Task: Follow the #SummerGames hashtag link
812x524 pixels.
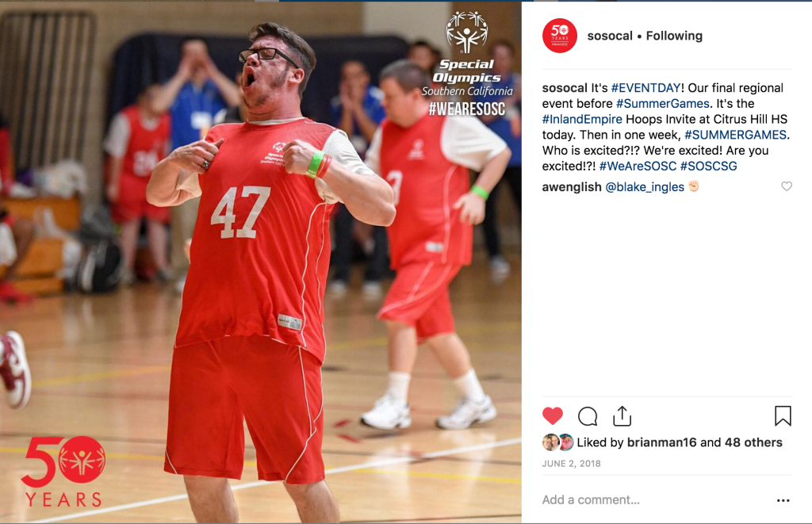Action: pos(662,104)
